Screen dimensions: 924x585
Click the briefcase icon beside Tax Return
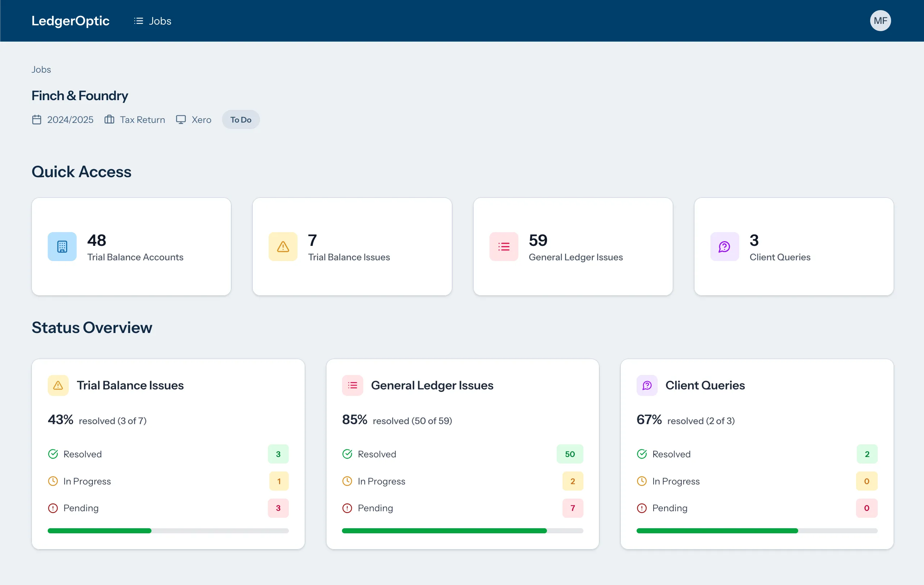click(x=110, y=120)
